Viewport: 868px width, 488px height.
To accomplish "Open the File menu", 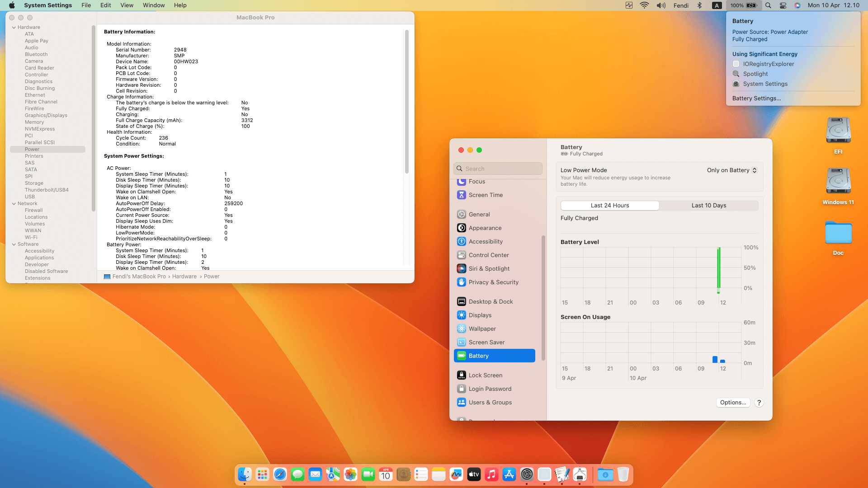I will pos(86,5).
